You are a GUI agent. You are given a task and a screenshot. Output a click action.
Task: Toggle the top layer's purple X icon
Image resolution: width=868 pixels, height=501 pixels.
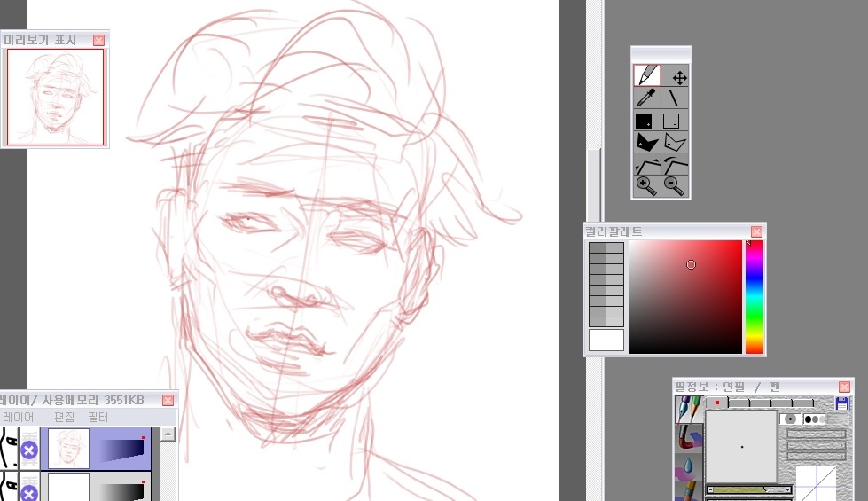pyautogui.click(x=29, y=450)
